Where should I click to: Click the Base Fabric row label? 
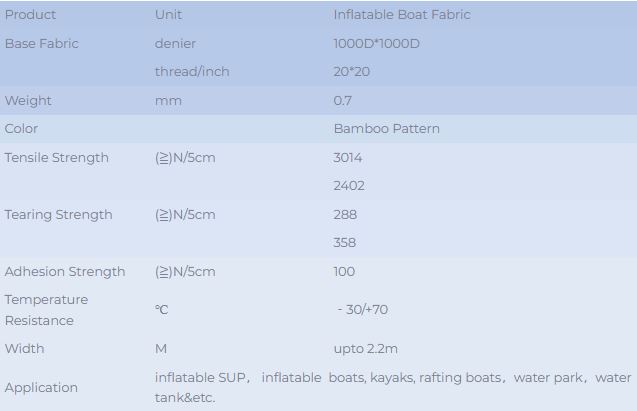point(42,44)
